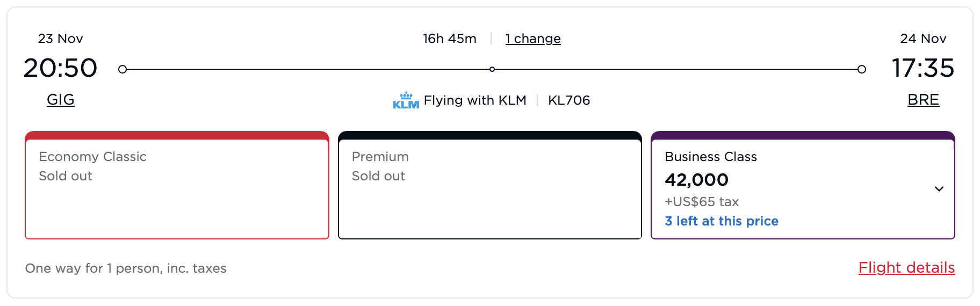The height and width of the screenshot is (306, 980).
Task: Click the arrival point circle on route line
Action: pyautogui.click(x=862, y=69)
